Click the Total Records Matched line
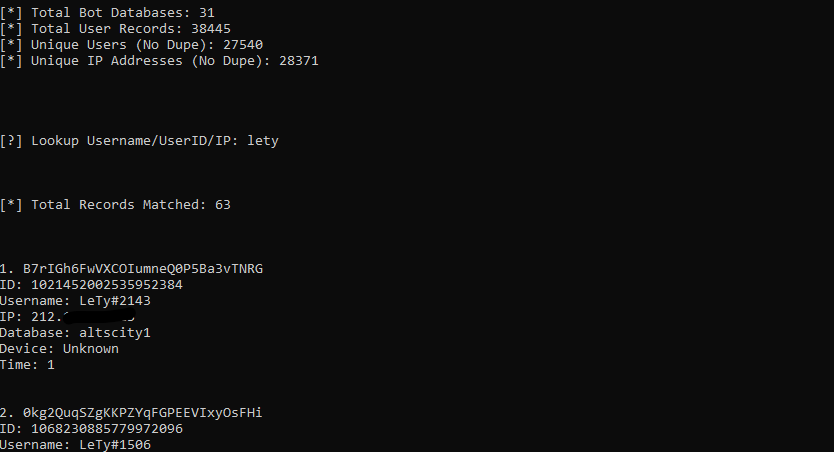This screenshot has height=452, width=834. pos(115,205)
